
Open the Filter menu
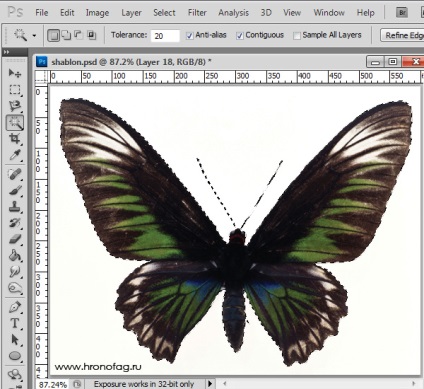(197, 13)
